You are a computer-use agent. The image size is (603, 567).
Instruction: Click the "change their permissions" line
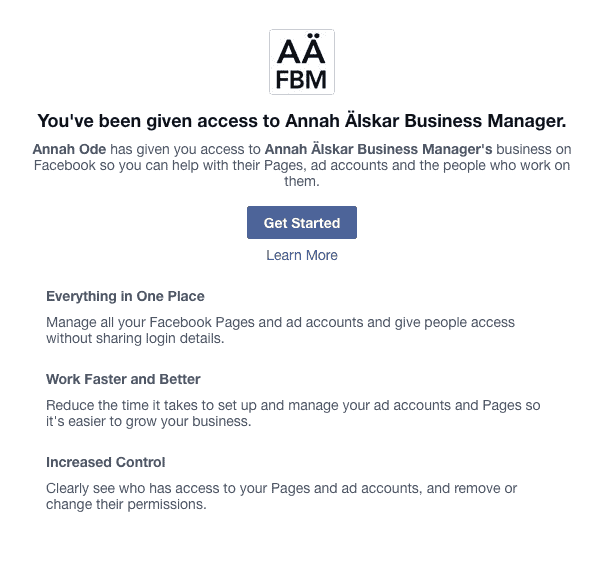pyautogui.click(x=126, y=505)
